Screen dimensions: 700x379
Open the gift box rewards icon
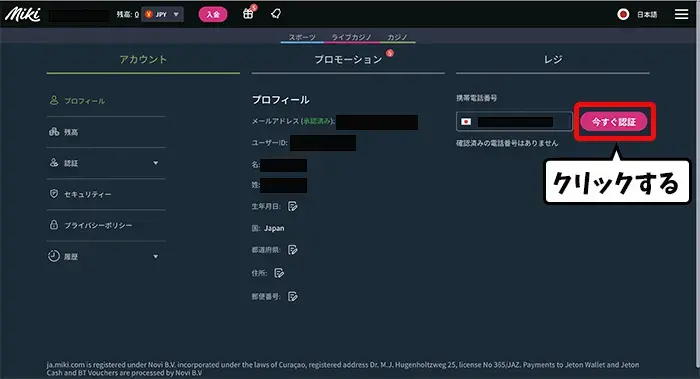[x=248, y=14]
